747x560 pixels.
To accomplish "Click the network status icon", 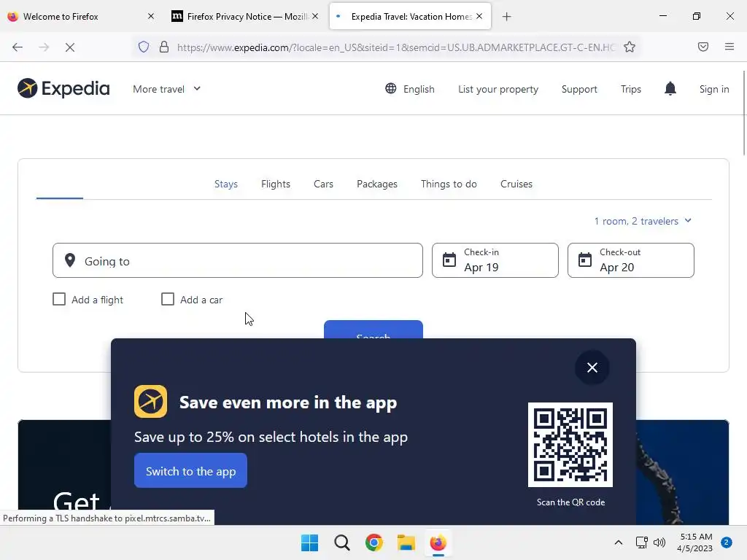I will [x=641, y=542].
